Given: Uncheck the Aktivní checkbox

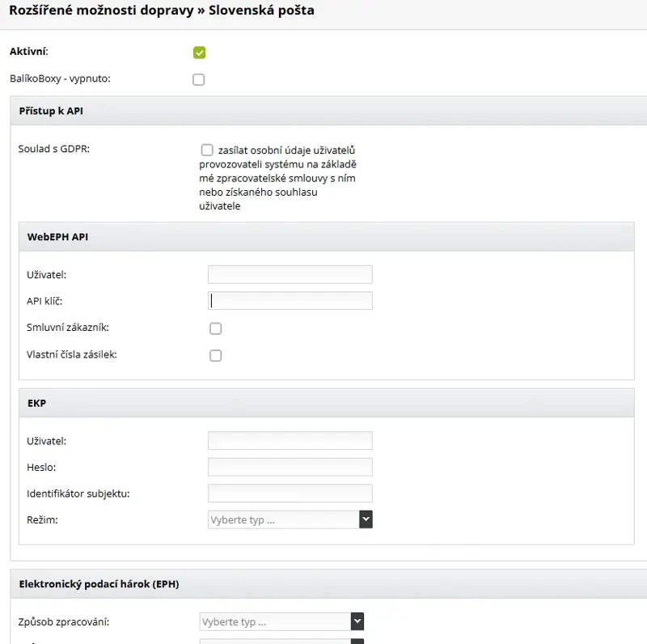Looking at the screenshot, I should coord(199,53).
